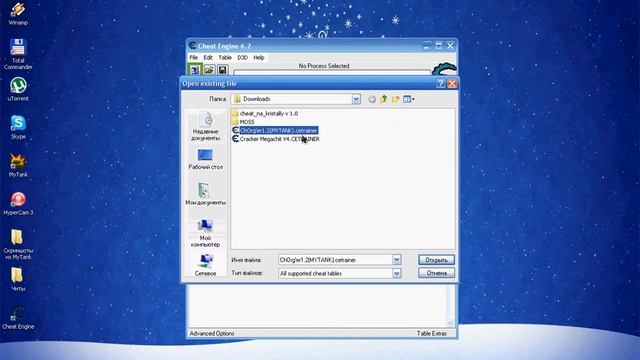This screenshot has height=360, width=640.
Task: Close the Open existing file dialog
Action: pos(452,84)
